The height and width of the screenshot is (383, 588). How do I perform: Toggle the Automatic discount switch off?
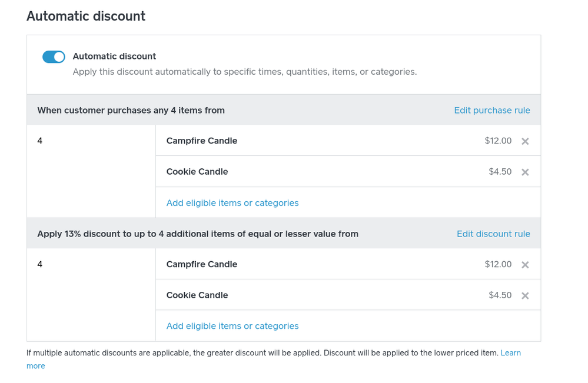coord(54,57)
